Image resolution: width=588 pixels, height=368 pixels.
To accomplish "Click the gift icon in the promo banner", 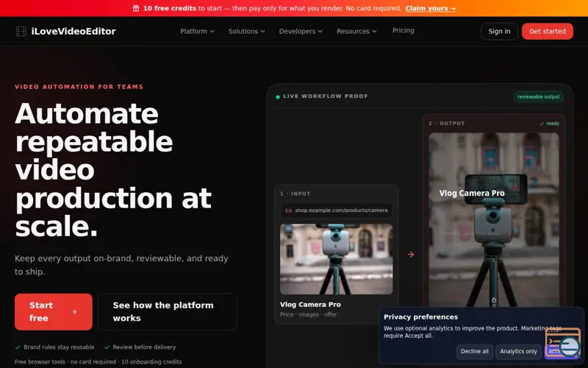I will click(136, 8).
